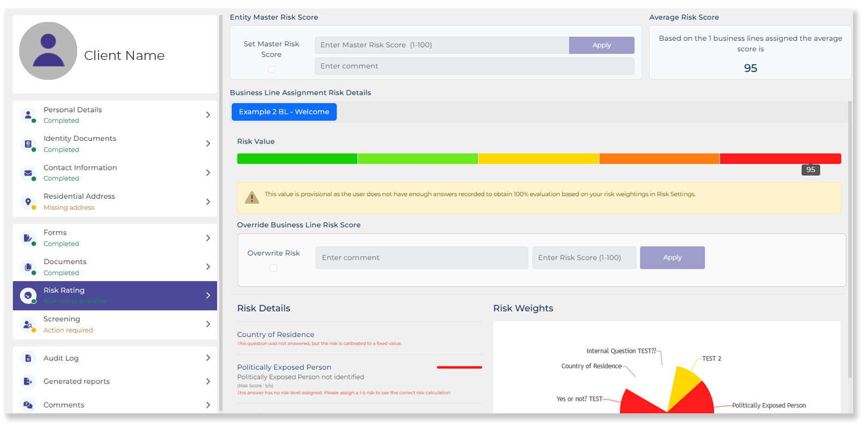
Task: Click the Contact Information envelope icon
Action: (x=28, y=173)
